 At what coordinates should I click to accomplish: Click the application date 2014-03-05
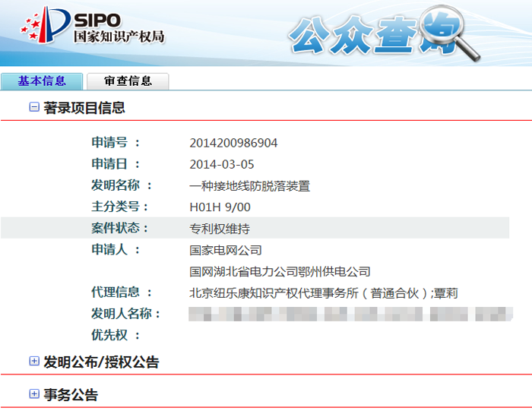click(222, 164)
